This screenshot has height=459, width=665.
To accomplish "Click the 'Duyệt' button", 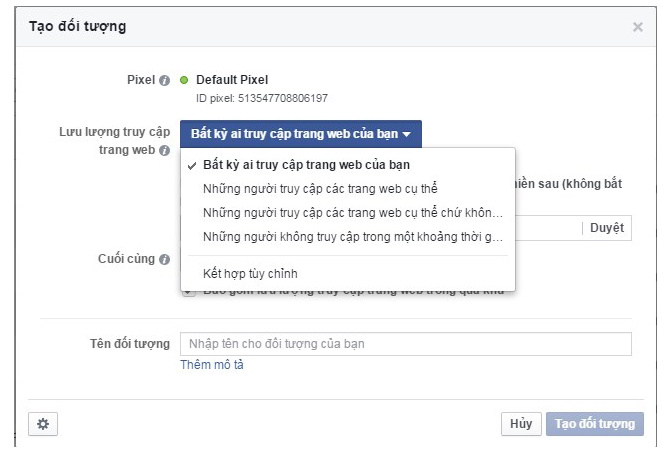I will 606,228.
